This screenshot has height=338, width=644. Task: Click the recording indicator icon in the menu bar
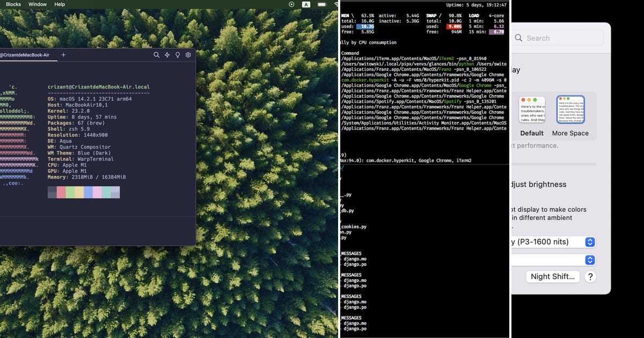pyautogui.click(x=291, y=4)
